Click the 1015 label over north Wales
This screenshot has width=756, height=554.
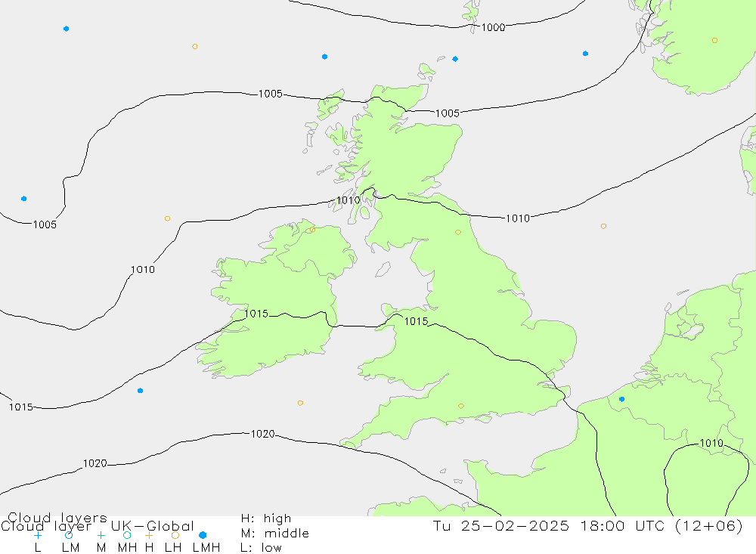416,322
